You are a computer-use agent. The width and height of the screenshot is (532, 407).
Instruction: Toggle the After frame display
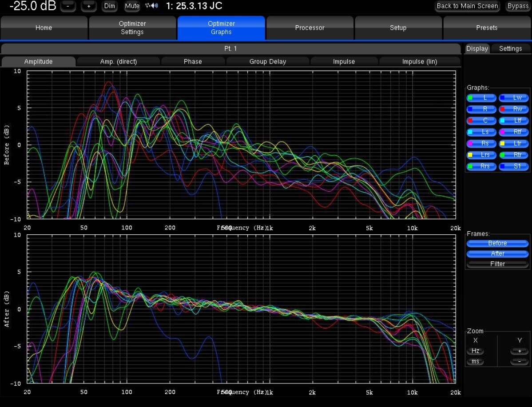(x=497, y=253)
